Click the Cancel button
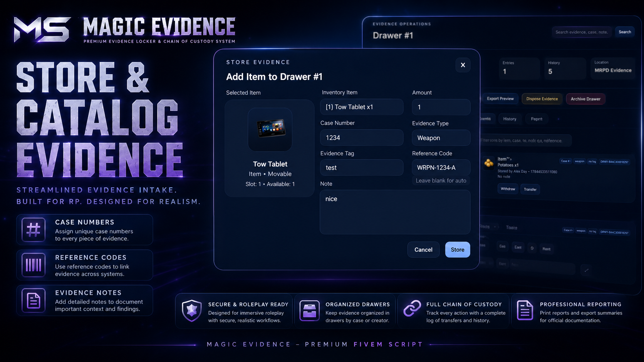This screenshot has height=362, width=644. (x=423, y=250)
